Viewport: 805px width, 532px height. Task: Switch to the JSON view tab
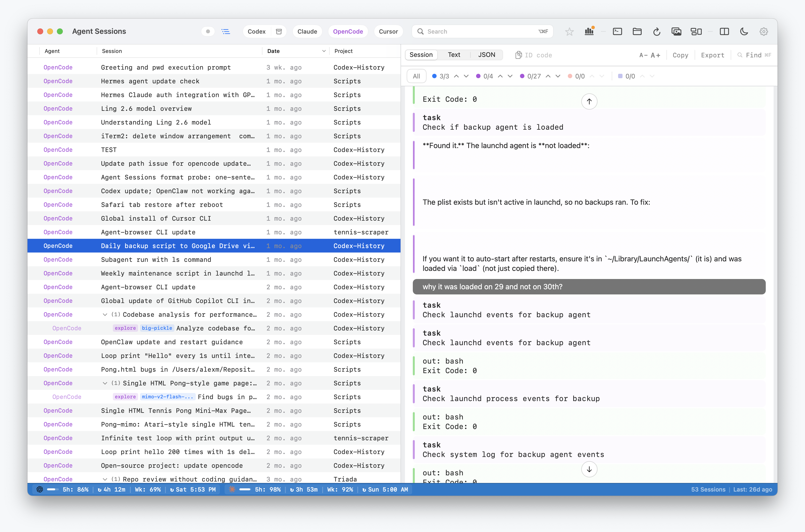pyautogui.click(x=486, y=55)
